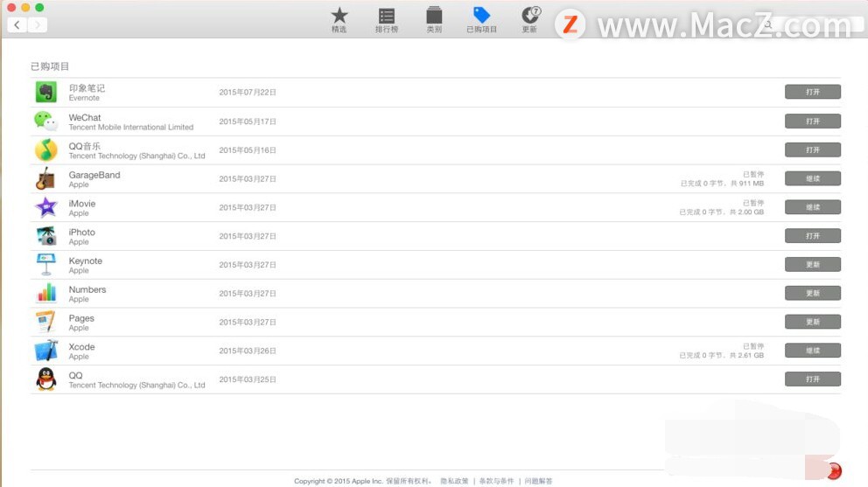The image size is (868, 487).
Task: Open QQ with its 打开 button
Action: pos(813,379)
